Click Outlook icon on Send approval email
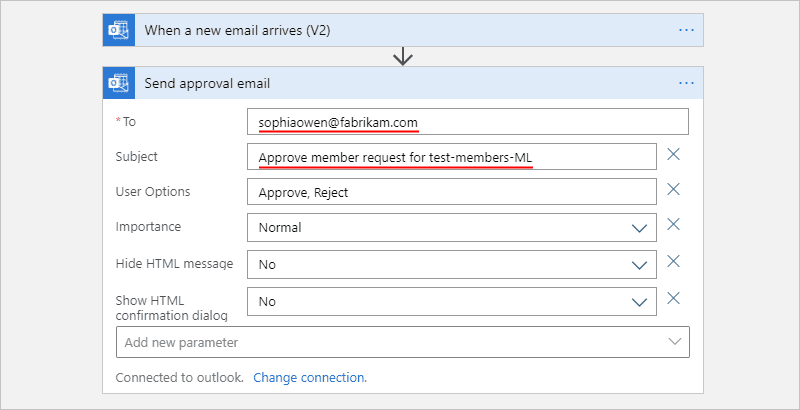 click(119, 83)
